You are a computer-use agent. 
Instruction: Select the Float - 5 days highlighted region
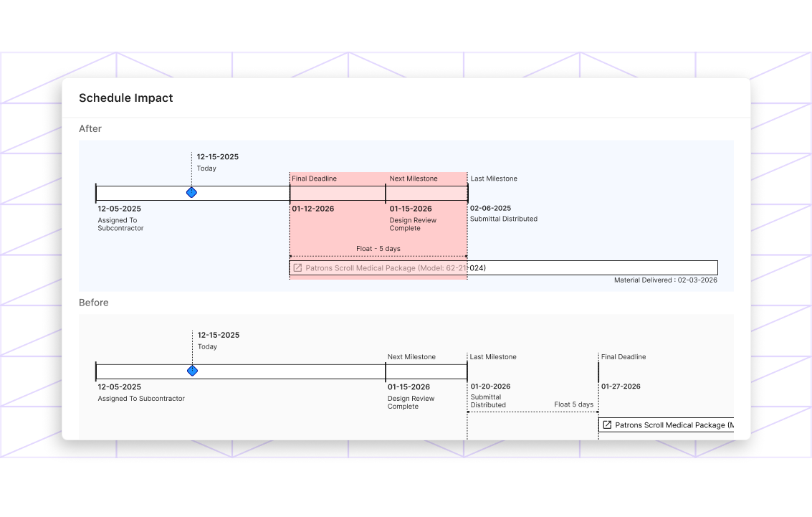378,248
